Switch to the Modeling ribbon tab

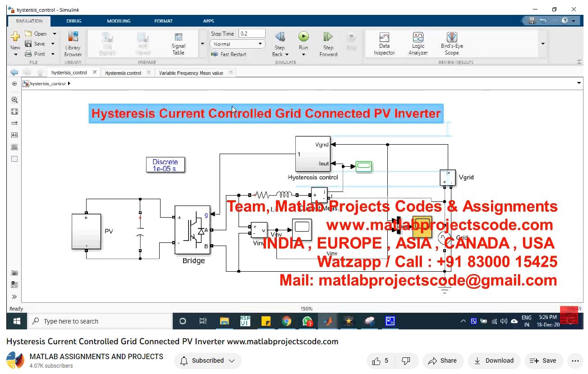(x=119, y=21)
